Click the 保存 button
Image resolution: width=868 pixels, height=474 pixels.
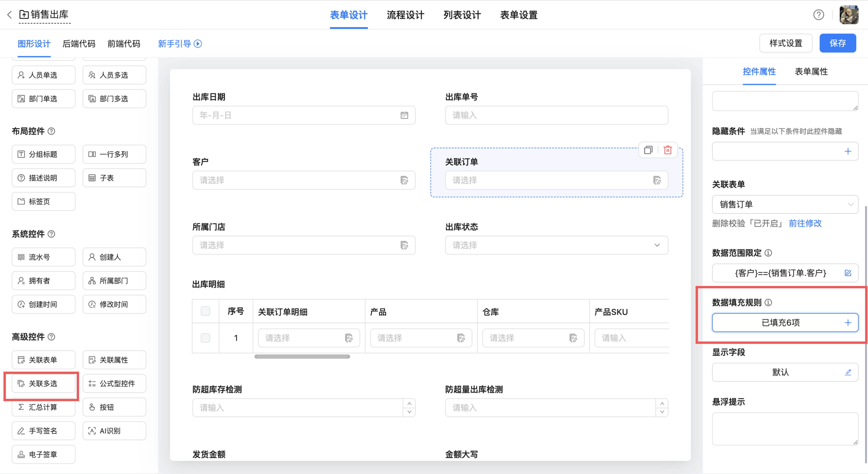click(x=837, y=43)
